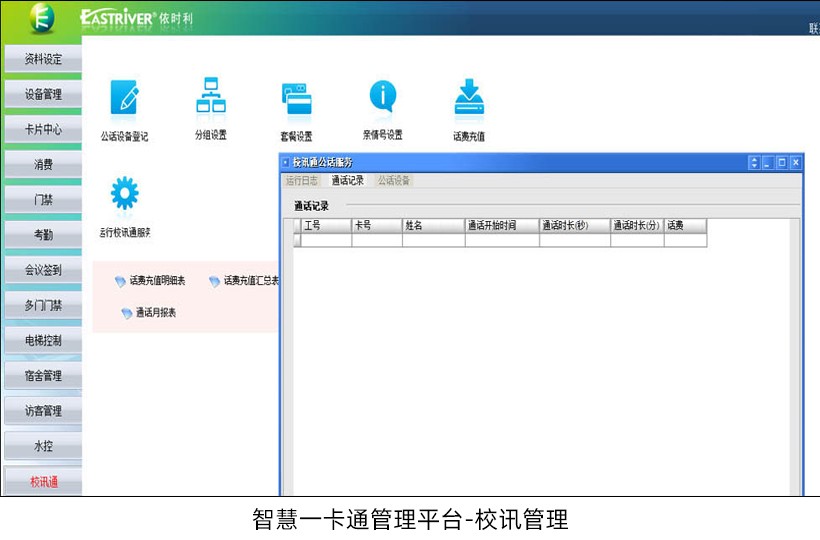
Task: Select the 通话记录 tab
Action: (x=348, y=181)
